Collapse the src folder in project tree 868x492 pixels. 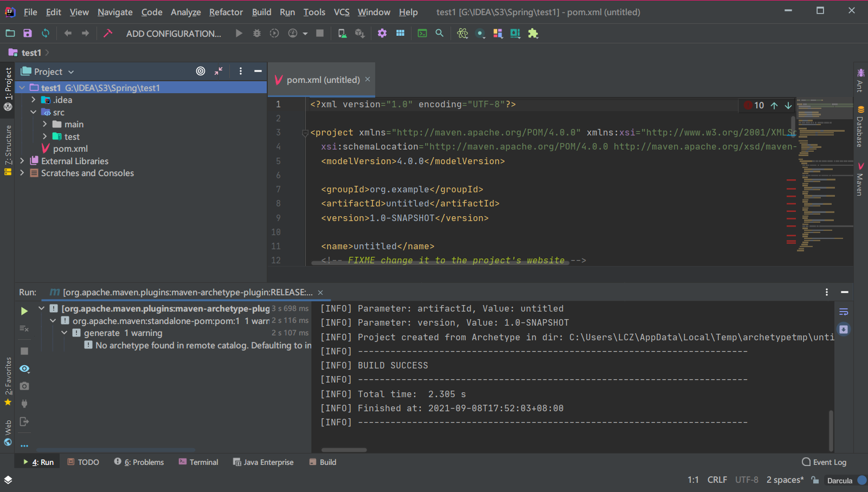[34, 112]
